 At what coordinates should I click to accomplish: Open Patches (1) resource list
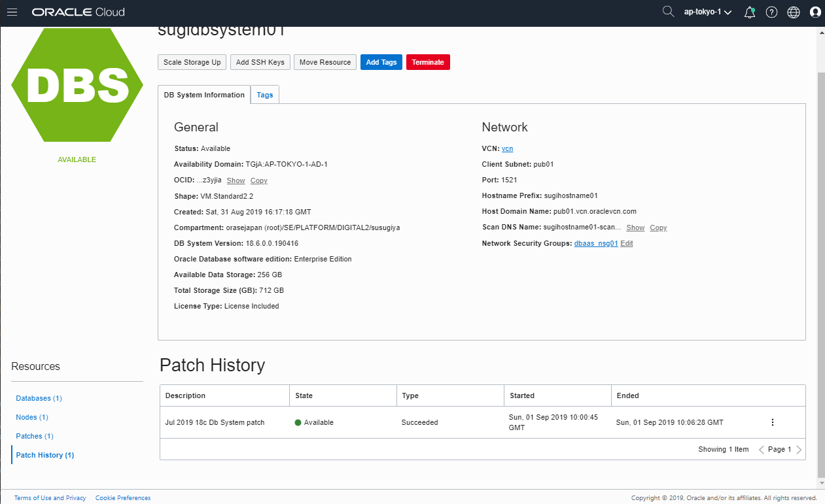tap(35, 436)
